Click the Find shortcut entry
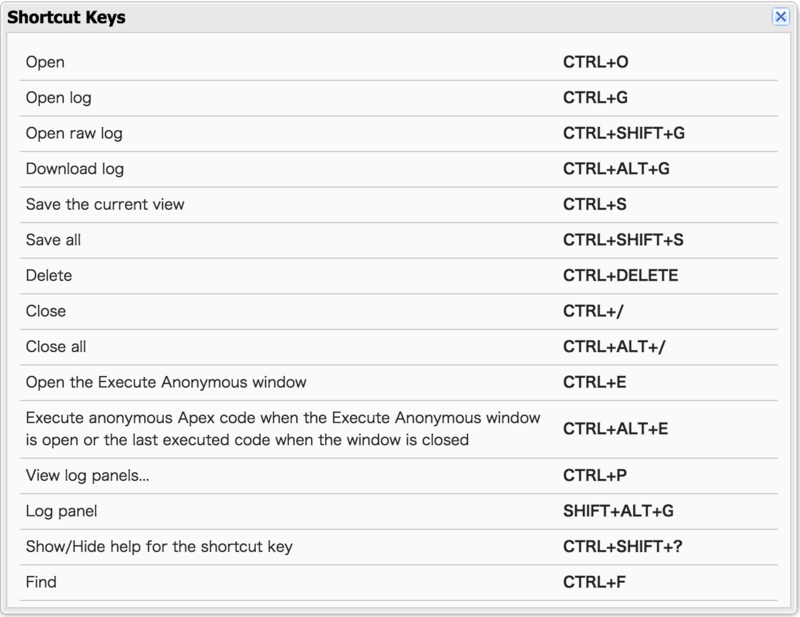The height and width of the screenshot is (617, 800). 398,582
